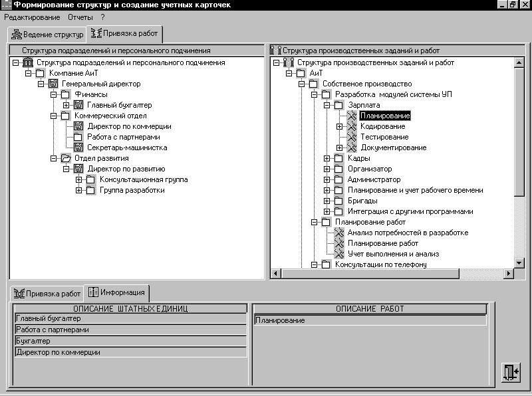Select Планирование и учет рабочего времени node

415,190
